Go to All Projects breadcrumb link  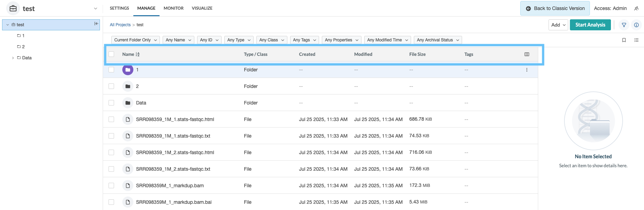120,25
